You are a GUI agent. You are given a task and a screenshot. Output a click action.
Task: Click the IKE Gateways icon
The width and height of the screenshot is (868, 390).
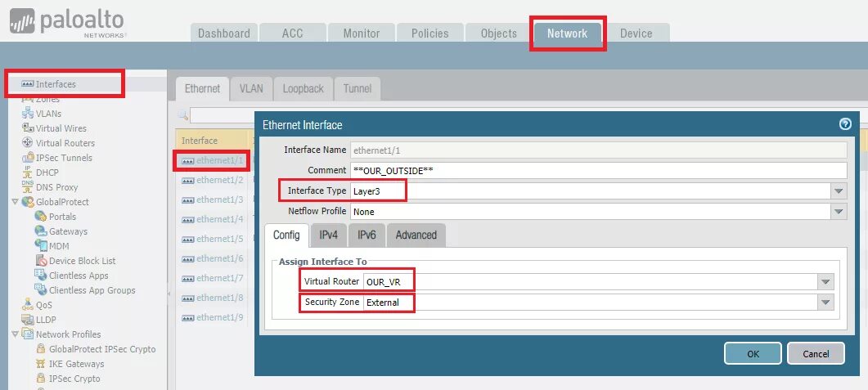coord(40,364)
